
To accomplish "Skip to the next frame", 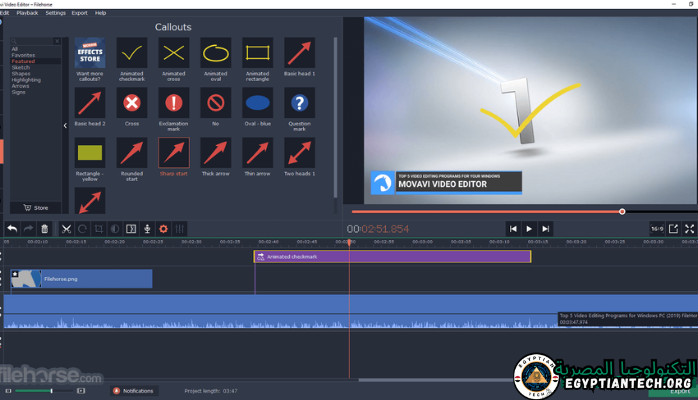I will tap(545, 229).
